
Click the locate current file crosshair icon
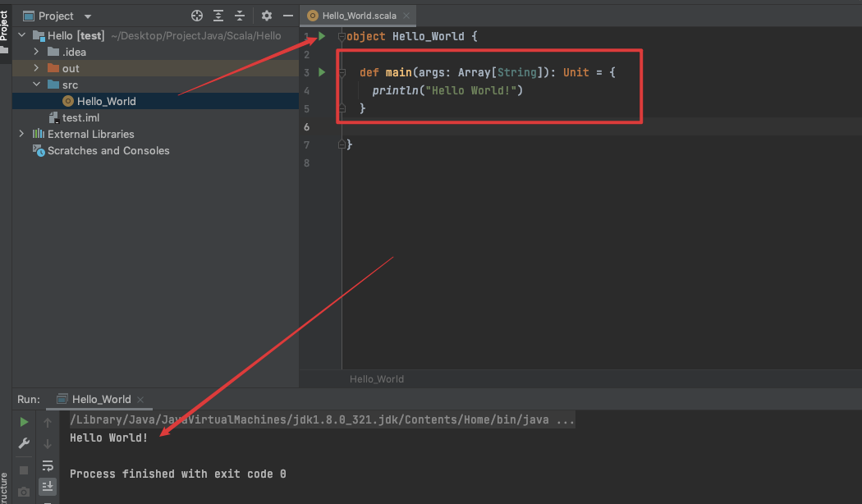tap(197, 16)
